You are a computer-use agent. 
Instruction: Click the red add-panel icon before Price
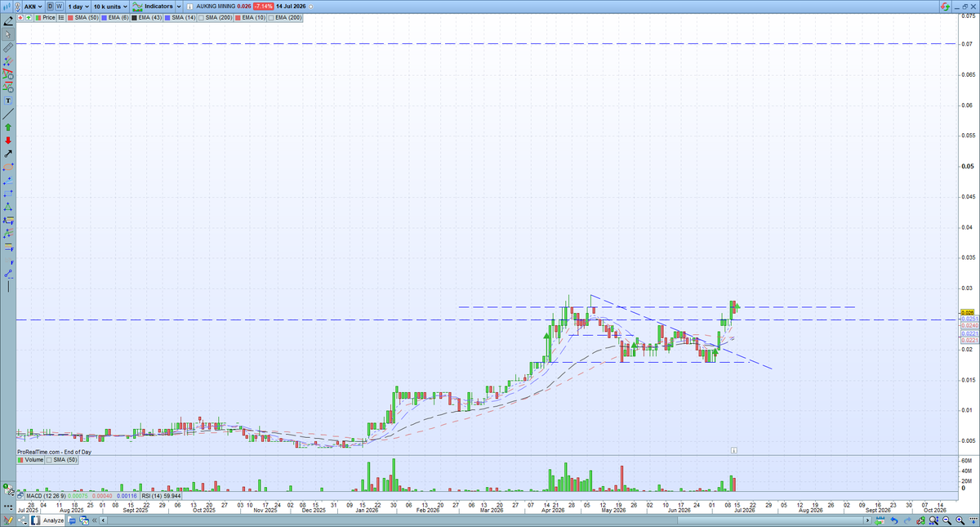pyautogui.click(x=20, y=17)
